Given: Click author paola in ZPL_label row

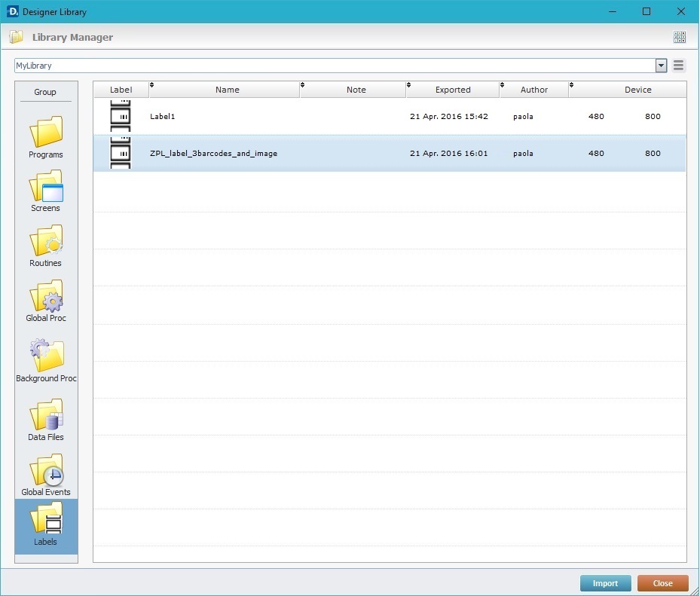Looking at the screenshot, I should pos(523,154).
